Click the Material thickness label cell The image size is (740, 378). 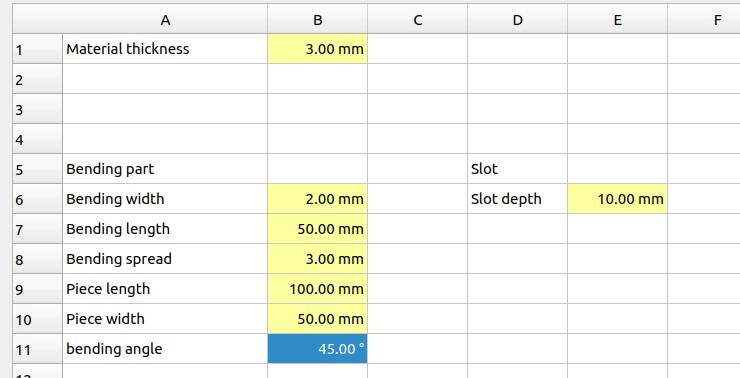[x=165, y=49]
